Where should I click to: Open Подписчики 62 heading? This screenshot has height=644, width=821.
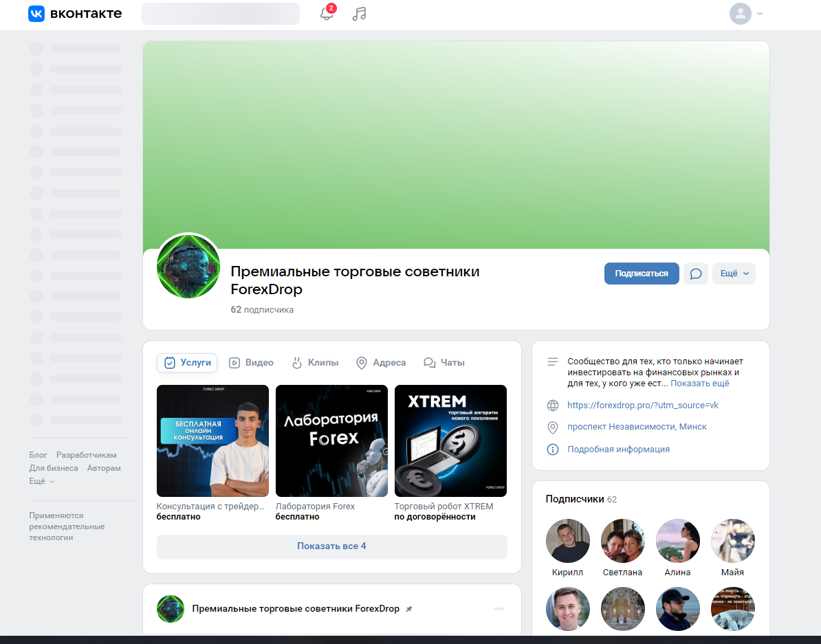tap(581, 499)
